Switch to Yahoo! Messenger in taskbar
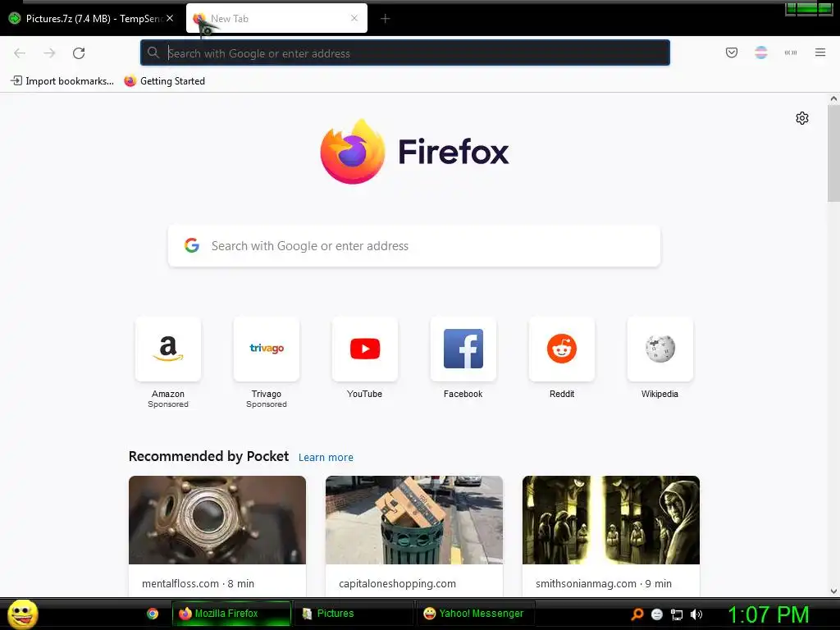The height and width of the screenshot is (630, 840). (476, 614)
